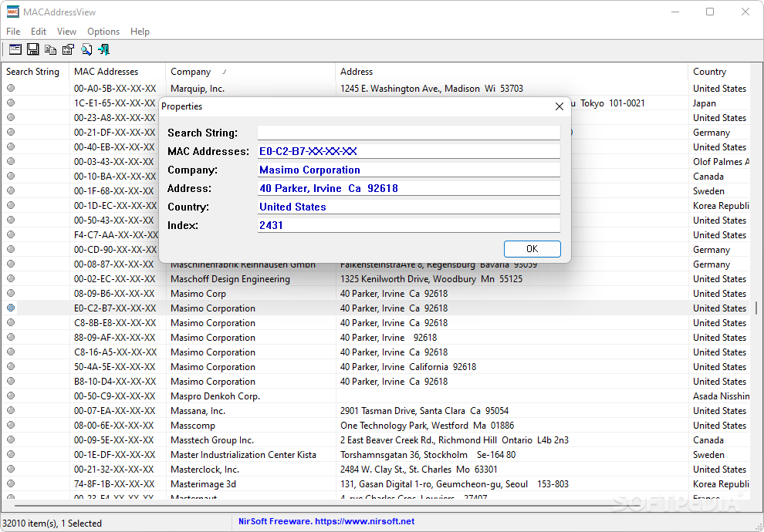Click OK in the Properties dialog

click(x=532, y=249)
